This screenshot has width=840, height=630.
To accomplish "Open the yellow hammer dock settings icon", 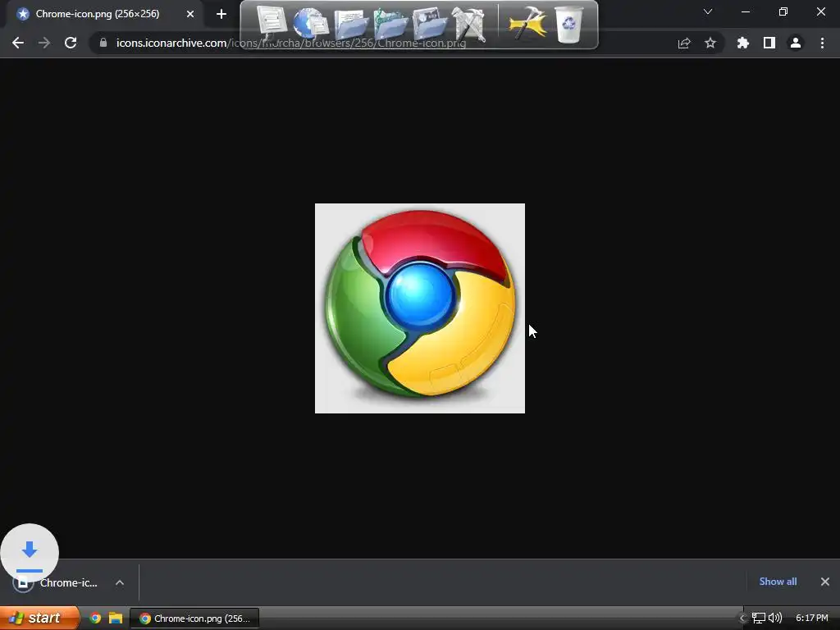I will [x=527, y=24].
